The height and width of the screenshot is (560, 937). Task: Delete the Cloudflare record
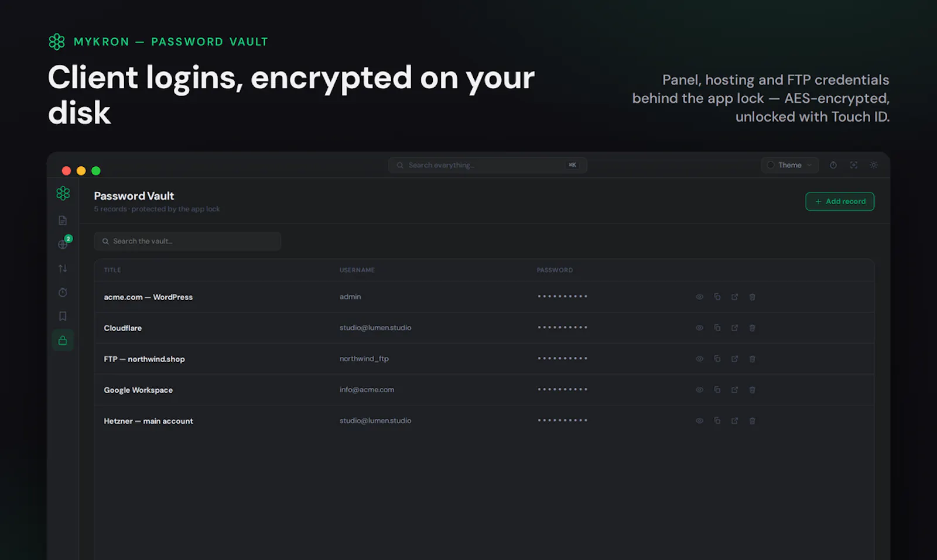[753, 328]
